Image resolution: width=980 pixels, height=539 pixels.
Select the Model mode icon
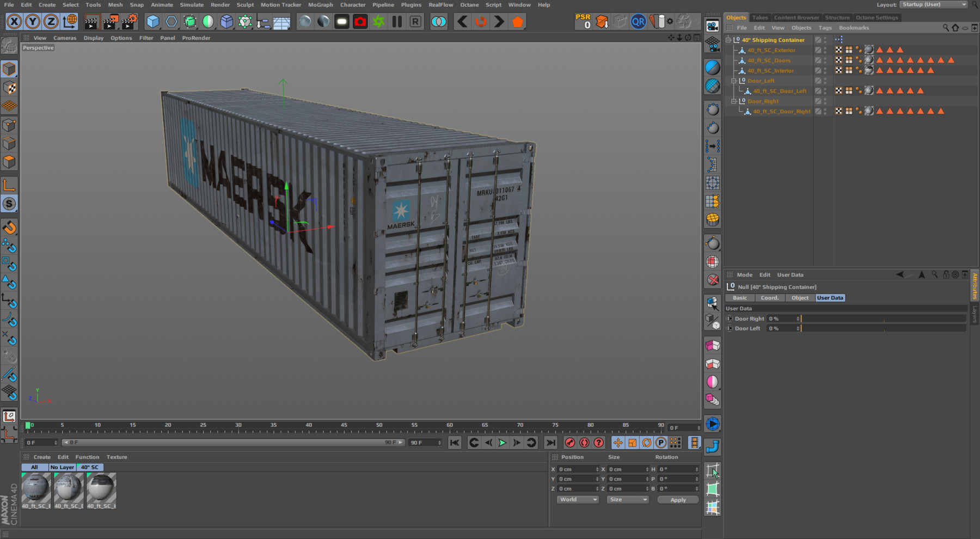(x=9, y=69)
